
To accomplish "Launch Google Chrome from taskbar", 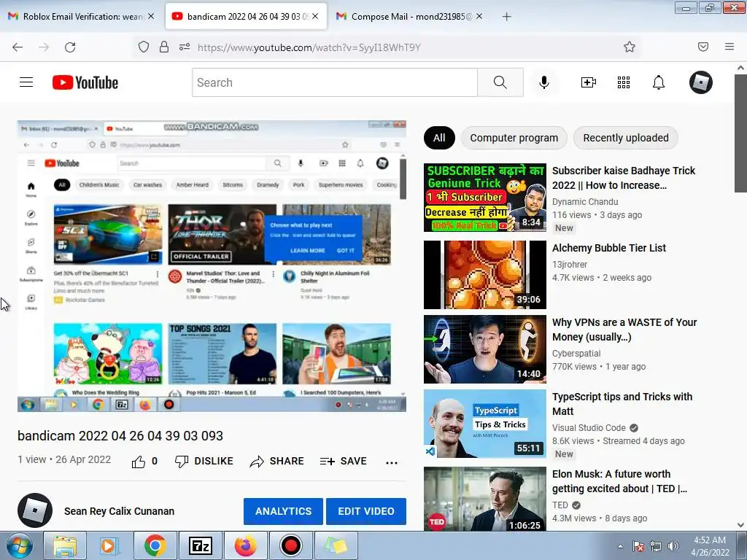I will click(x=155, y=545).
